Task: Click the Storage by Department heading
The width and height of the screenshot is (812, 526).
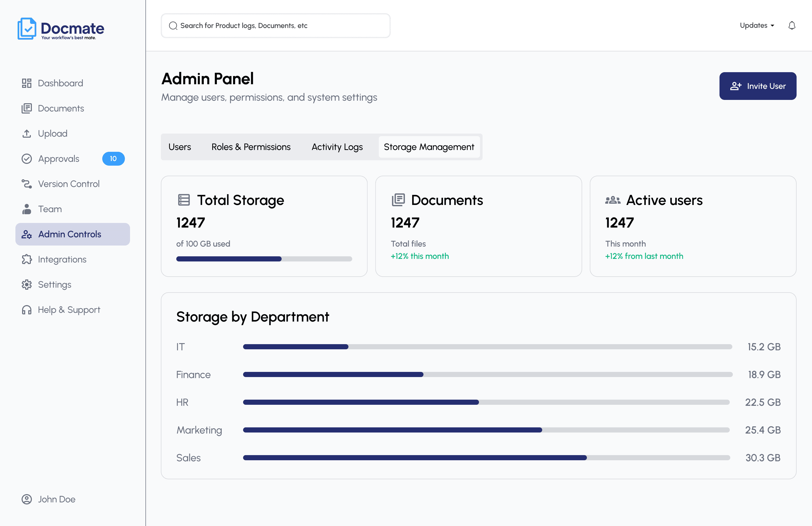Action: pos(253,317)
